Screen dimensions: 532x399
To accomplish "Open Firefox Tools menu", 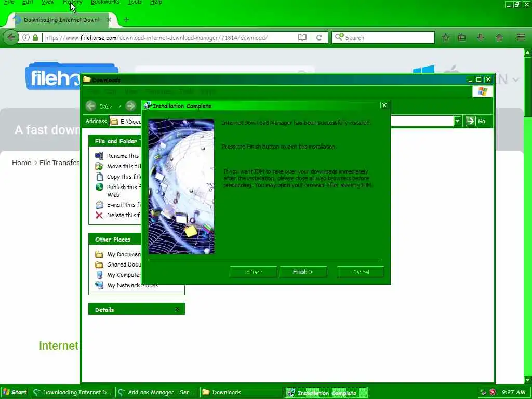I will click(x=135, y=3).
